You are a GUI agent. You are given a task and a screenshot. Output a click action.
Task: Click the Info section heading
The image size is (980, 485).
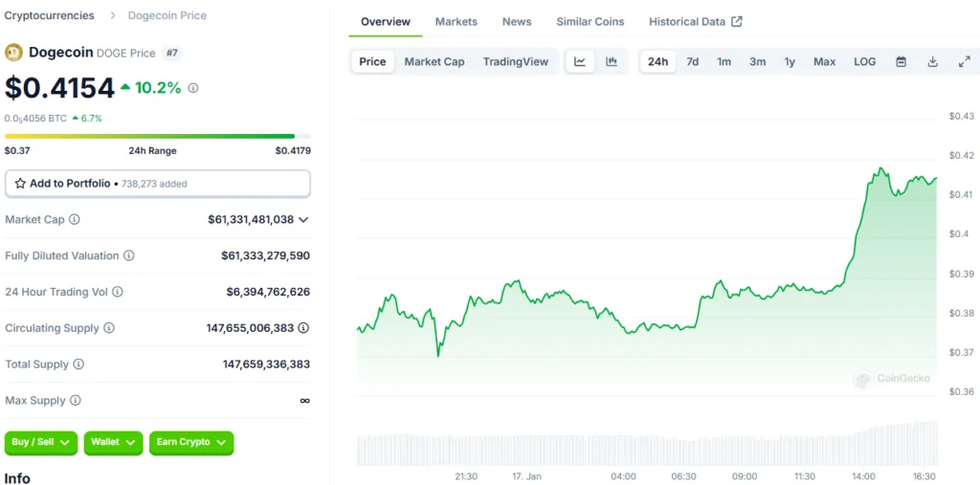(x=17, y=478)
